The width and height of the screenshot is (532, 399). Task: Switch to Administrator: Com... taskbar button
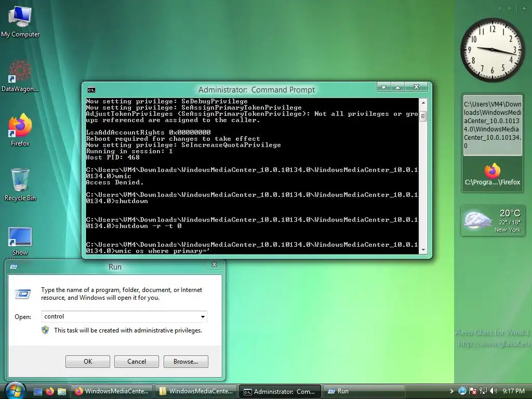[280, 392]
